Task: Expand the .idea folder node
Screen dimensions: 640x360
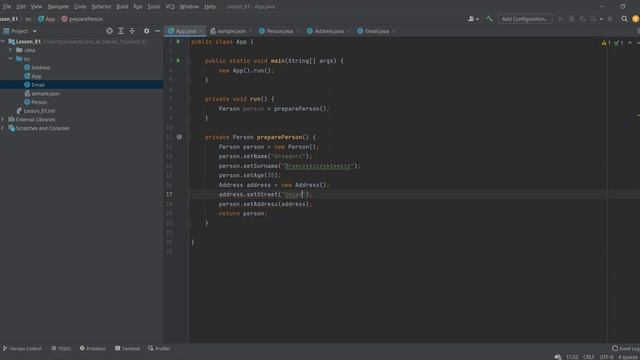Action: 11,50
